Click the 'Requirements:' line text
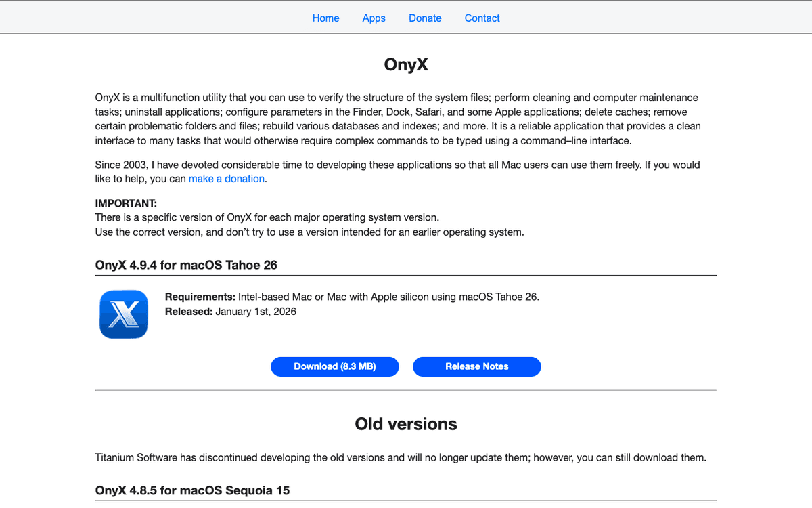 point(352,297)
